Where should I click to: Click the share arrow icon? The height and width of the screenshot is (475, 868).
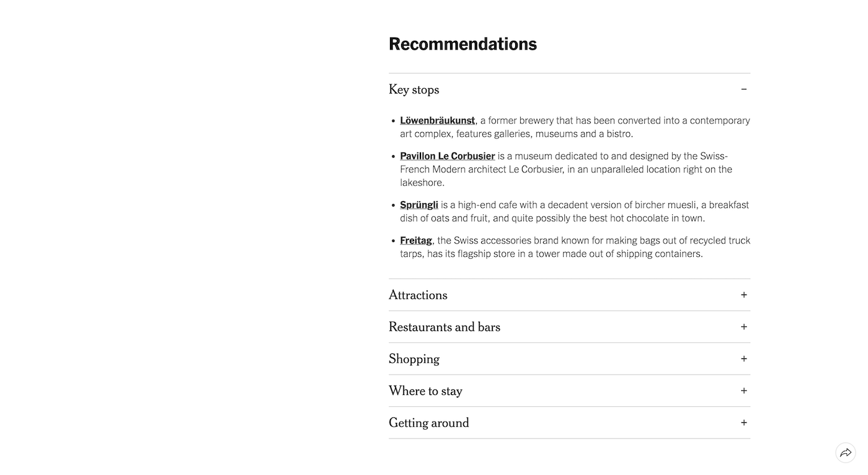(846, 453)
